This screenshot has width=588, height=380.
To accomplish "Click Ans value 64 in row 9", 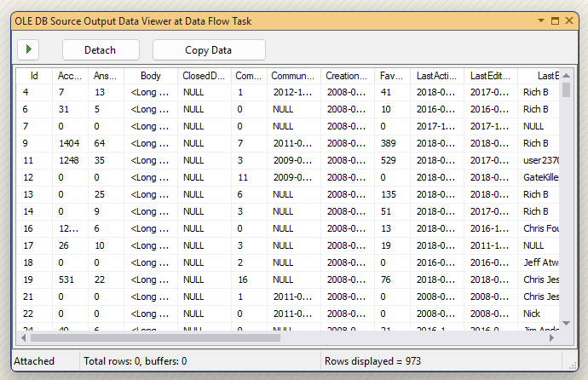I will click(106, 143).
